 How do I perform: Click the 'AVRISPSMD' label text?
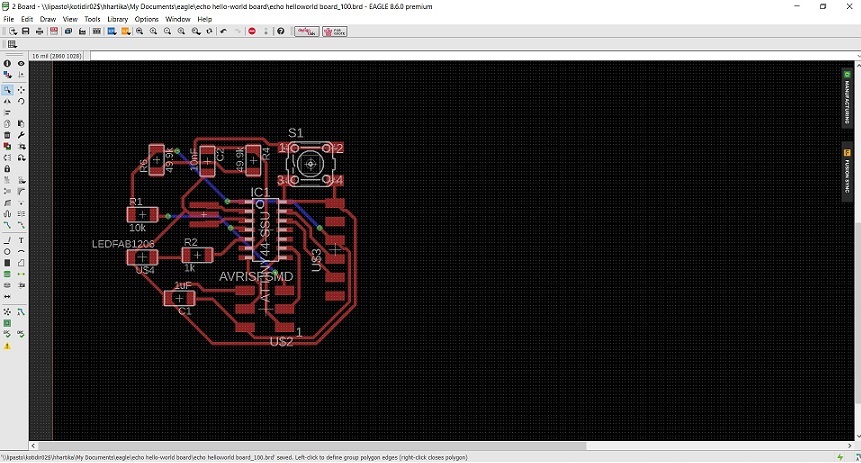(256, 277)
